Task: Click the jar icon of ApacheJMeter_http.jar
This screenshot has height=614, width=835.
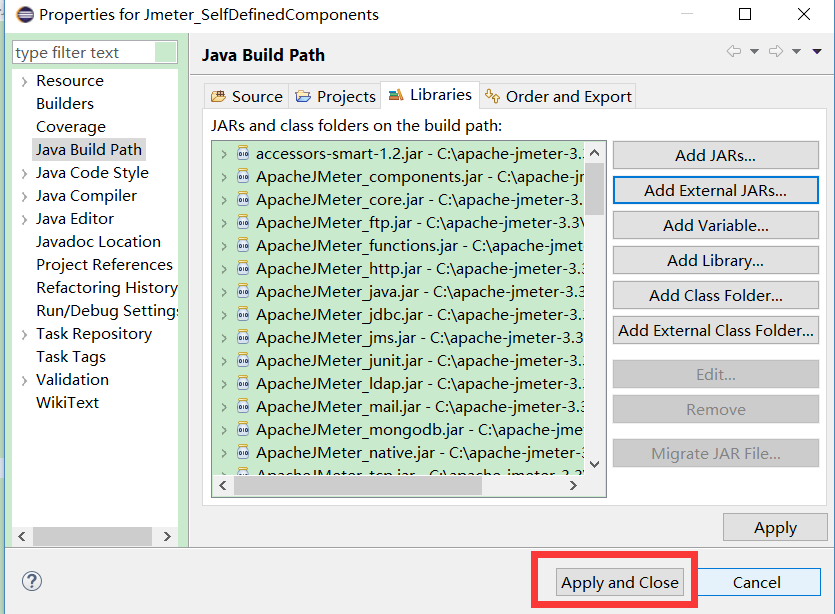Action: pos(243,268)
